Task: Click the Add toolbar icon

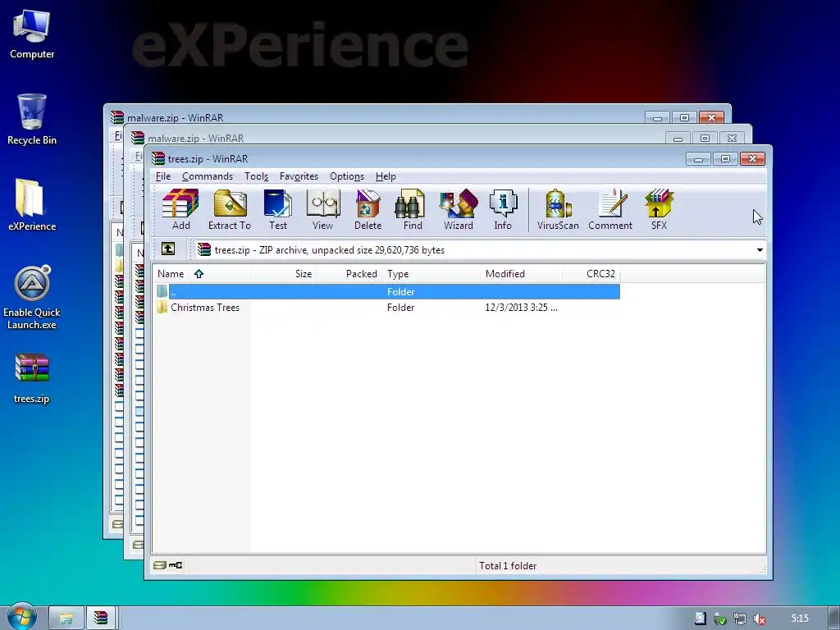Action: click(x=180, y=209)
